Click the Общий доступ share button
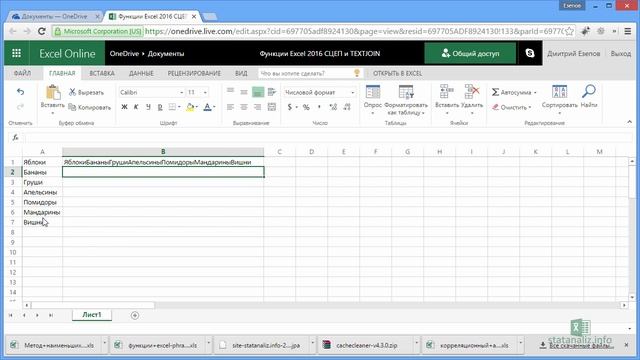The image size is (640, 360). [470, 53]
